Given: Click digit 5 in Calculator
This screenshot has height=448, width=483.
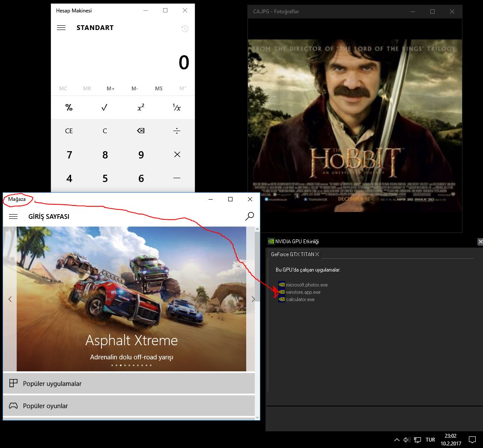Looking at the screenshot, I should tap(105, 178).
